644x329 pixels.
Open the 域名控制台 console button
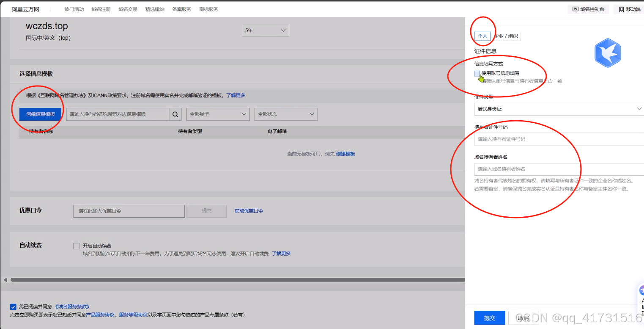(588, 9)
